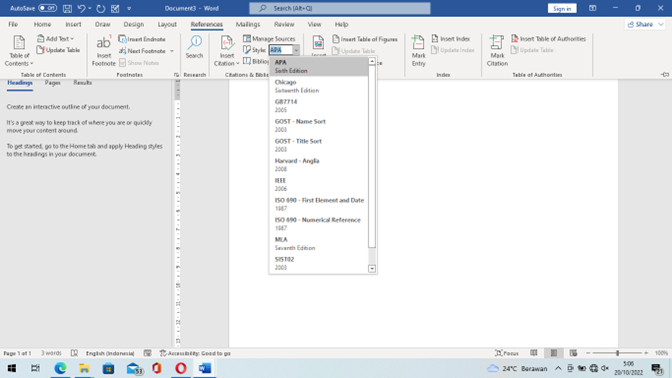Open the File menu
Viewport: 672px width, 378px height.
[13, 24]
